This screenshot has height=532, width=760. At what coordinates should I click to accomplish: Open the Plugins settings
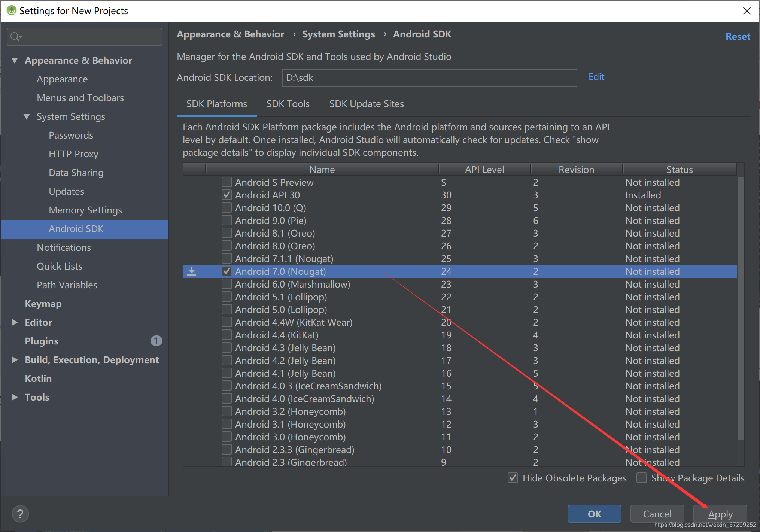pos(42,341)
